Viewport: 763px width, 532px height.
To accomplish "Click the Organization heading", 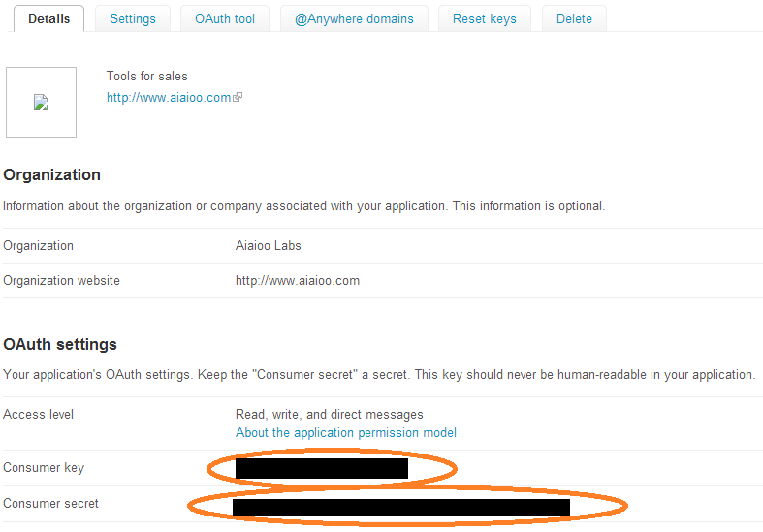I will (52, 174).
